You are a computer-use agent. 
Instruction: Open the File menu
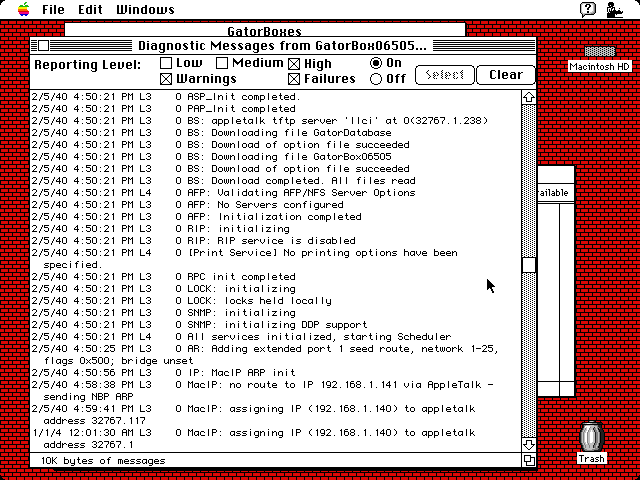coord(53,9)
